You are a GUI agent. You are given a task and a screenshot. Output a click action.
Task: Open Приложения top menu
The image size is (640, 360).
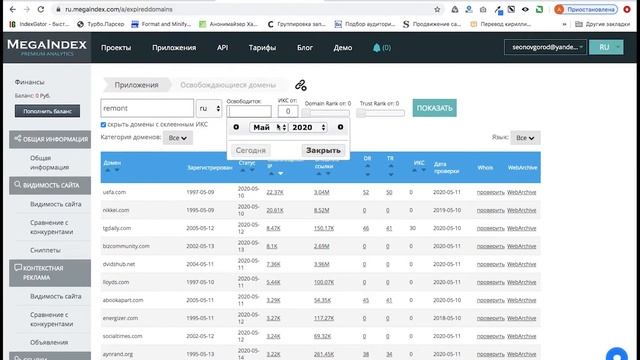click(174, 48)
